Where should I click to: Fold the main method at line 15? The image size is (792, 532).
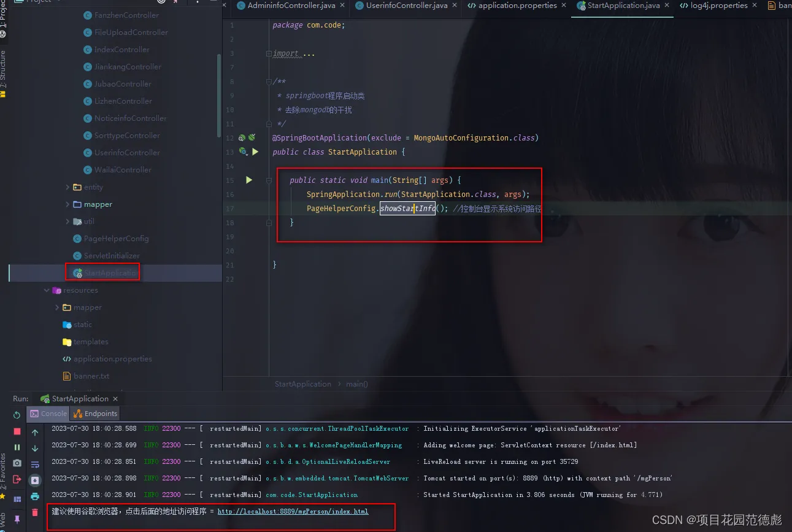(x=269, y=180)
